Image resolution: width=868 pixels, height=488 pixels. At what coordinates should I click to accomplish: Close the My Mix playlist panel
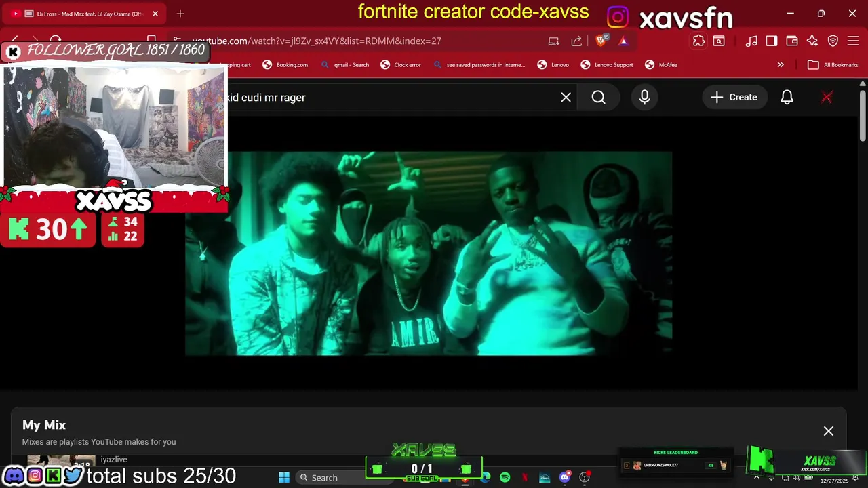point(829,431)
